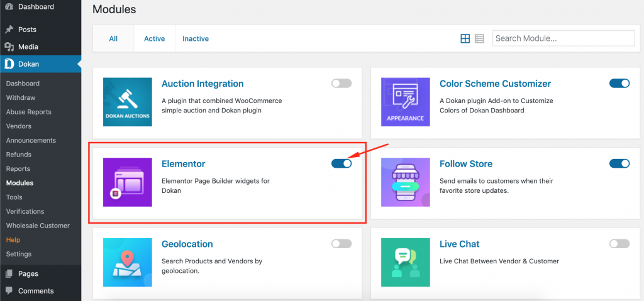This screenshot has height=301, width=644.
Task: Click the Posts pin icon
Action: [9, 30]
